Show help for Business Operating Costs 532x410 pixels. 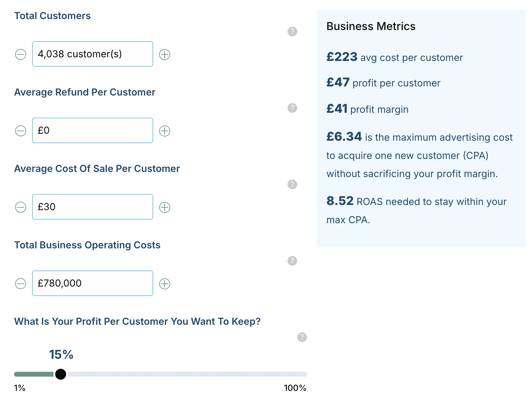[292, 261]
